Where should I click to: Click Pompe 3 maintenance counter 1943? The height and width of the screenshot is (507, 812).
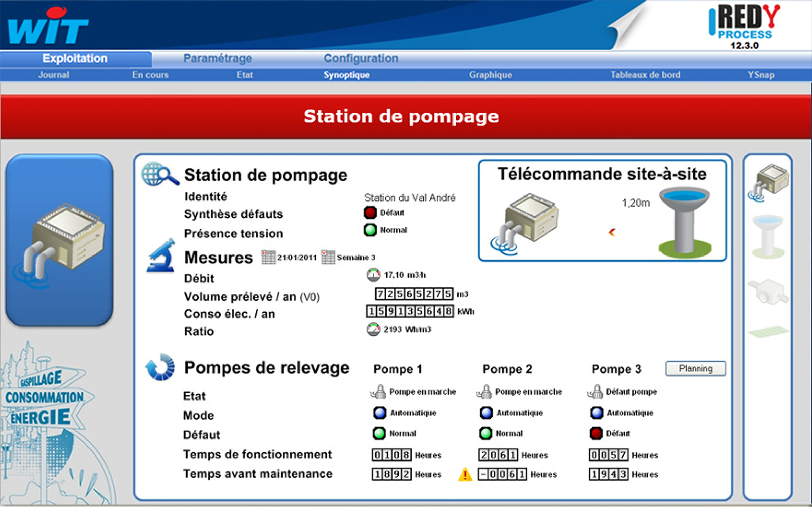(608, 474)
